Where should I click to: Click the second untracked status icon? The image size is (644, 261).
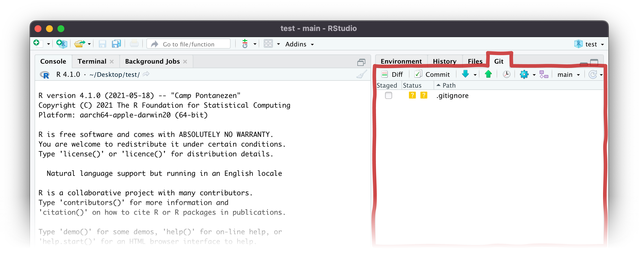click(x=424, y=95)
